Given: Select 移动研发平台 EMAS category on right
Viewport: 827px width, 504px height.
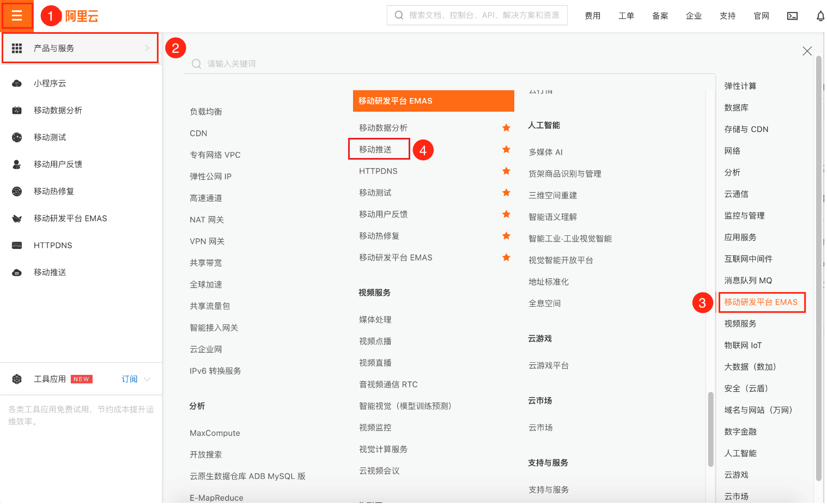Looking at the screenshot, I should (x=761, y=302).
